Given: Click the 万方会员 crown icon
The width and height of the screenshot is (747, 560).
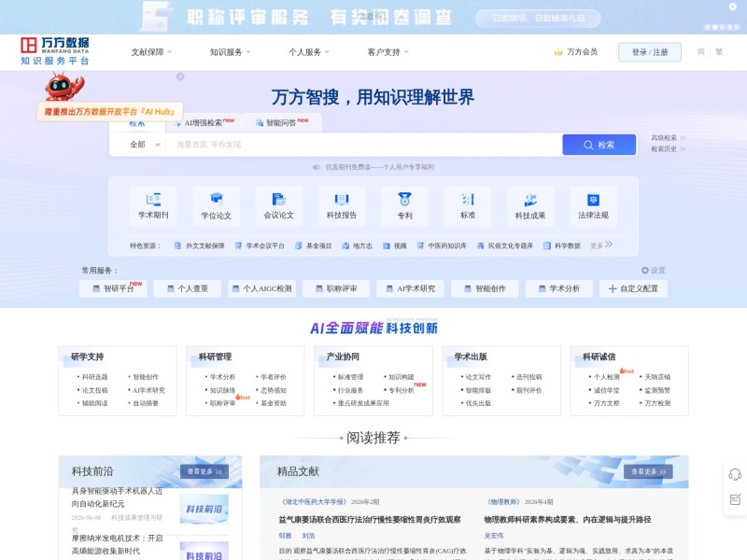Looking at the screenshot, I should point(557,52).
